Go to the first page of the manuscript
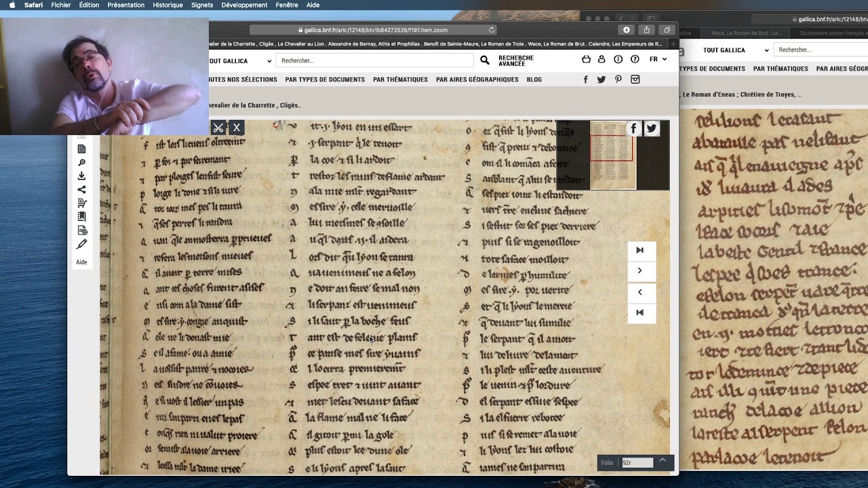 639,312
